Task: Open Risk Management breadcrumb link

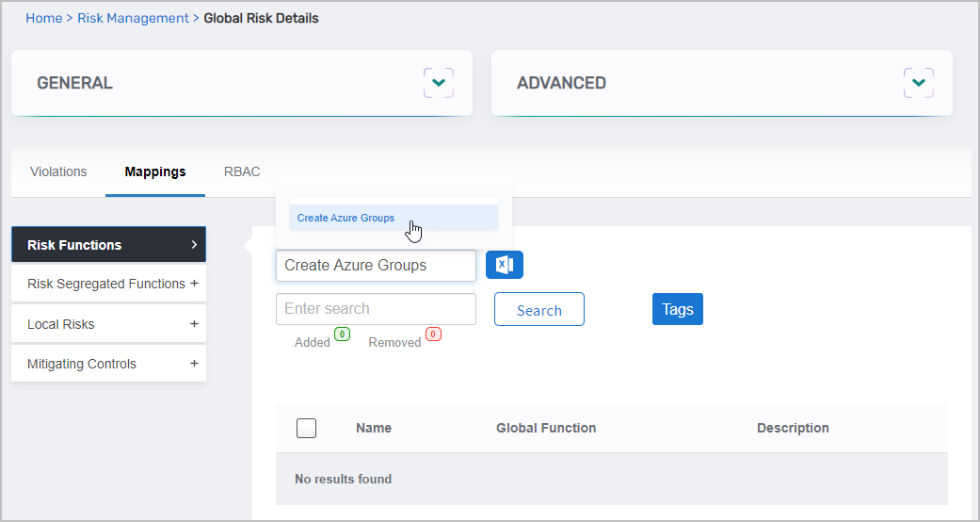Action: [133, 18]
